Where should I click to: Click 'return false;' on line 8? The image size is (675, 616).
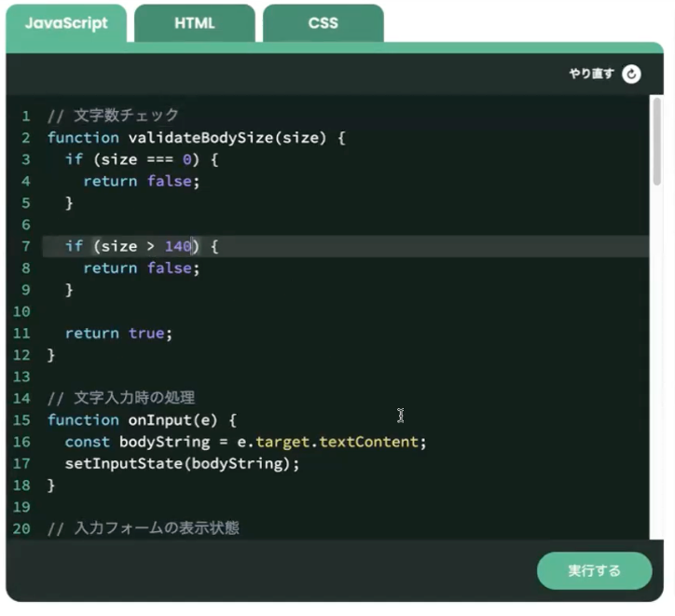coord(142,268)
